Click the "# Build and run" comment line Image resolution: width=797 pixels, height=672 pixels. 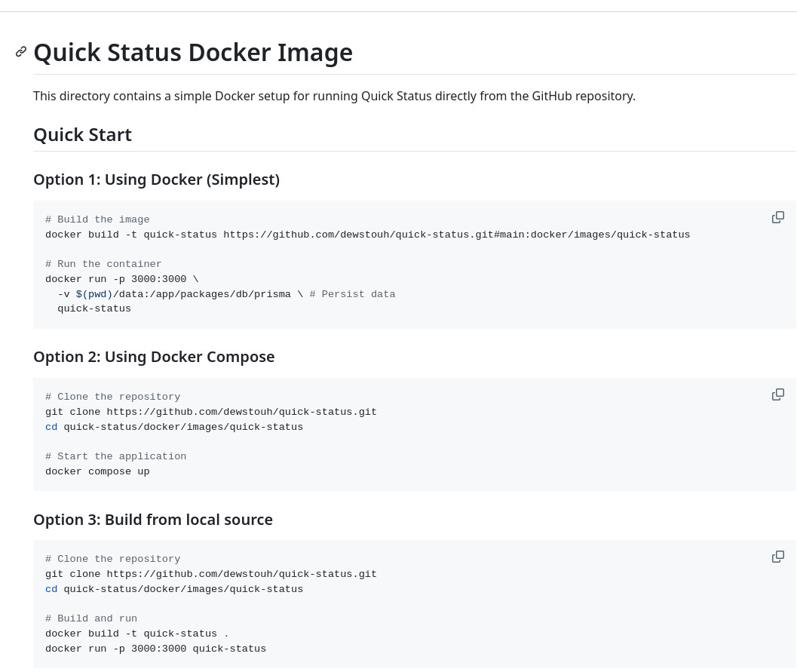tap(91, 618)
